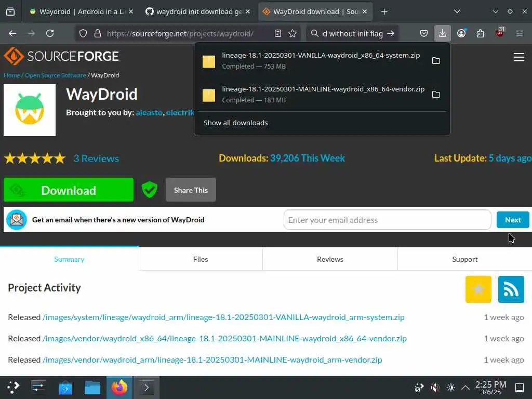Close the downloads panel button
532x399 pixels.
pos(443,34)
